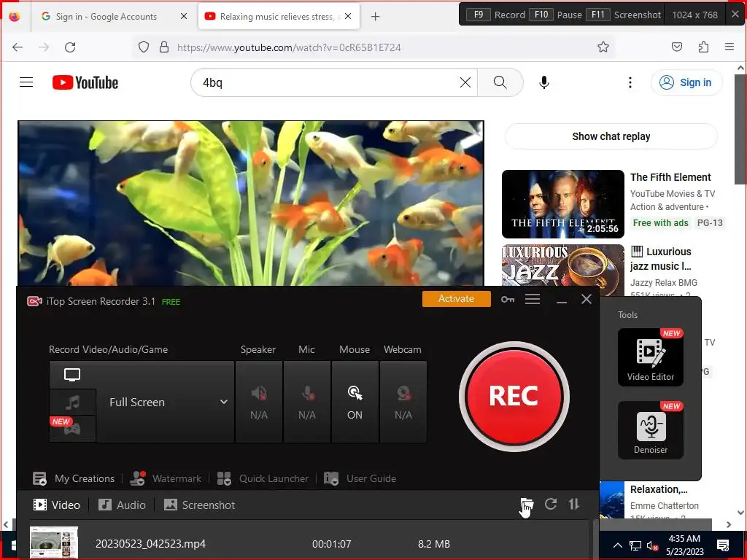Viewport: 747px width, 560px height.
Task: Click the YouTube logo
Action: [x=85, y=82]
